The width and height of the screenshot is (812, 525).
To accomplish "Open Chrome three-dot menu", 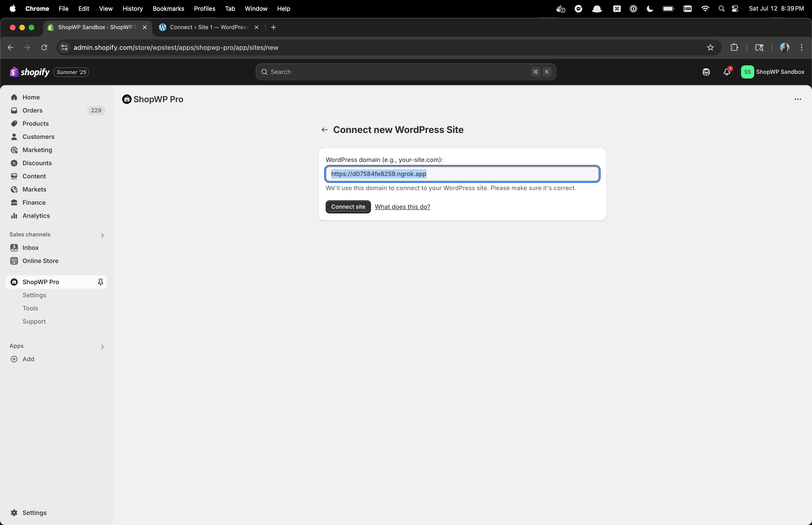I will (x=801, y=47).
